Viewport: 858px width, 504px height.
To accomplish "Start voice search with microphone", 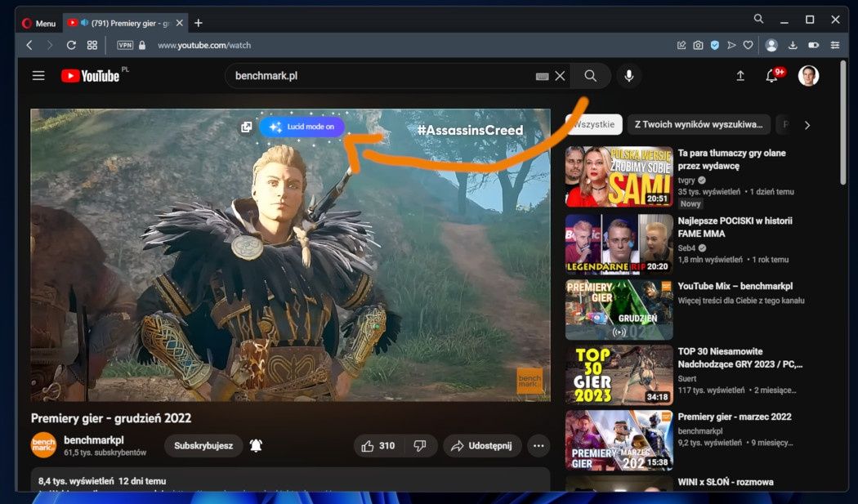I will [x=629, y=75].
